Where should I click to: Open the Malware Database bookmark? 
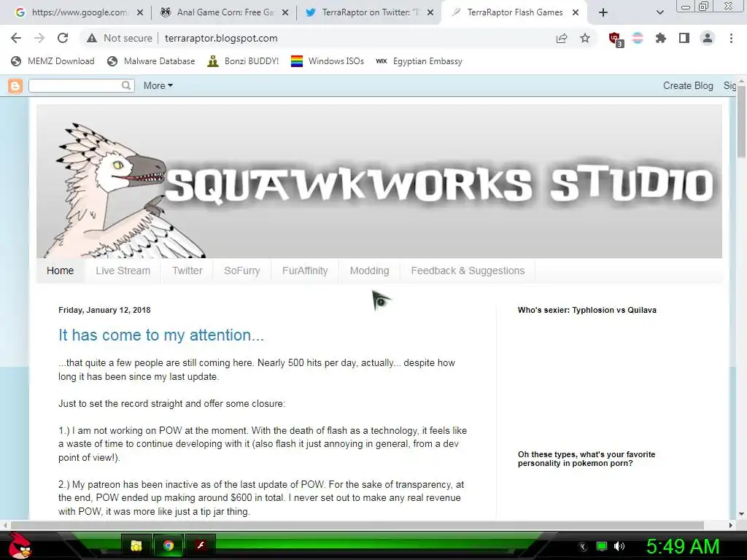(x=152, y=61)
